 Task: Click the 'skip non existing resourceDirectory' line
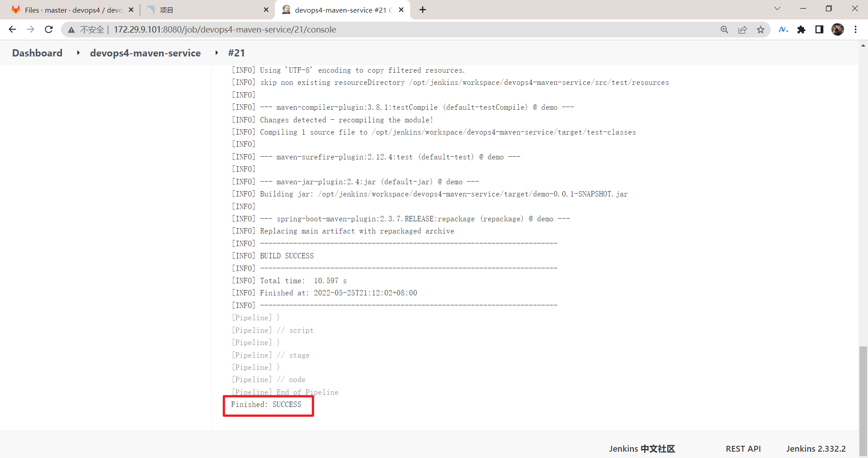[450, 82]
